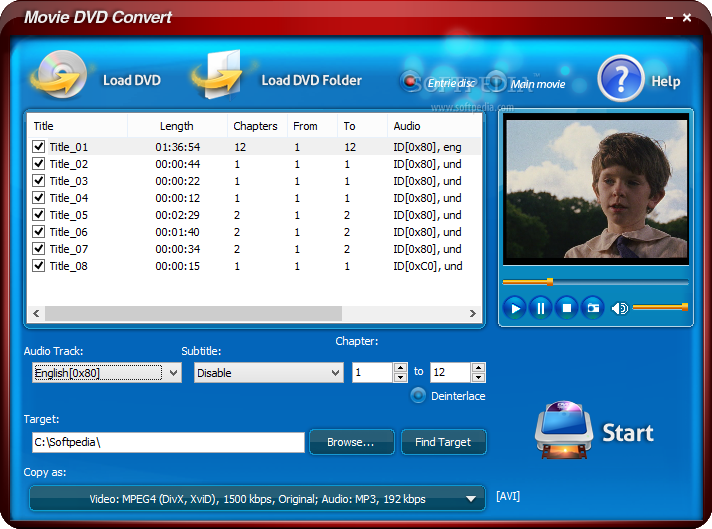
Task: Take a snapshot with the camera icon
Action: click(593, 308)
